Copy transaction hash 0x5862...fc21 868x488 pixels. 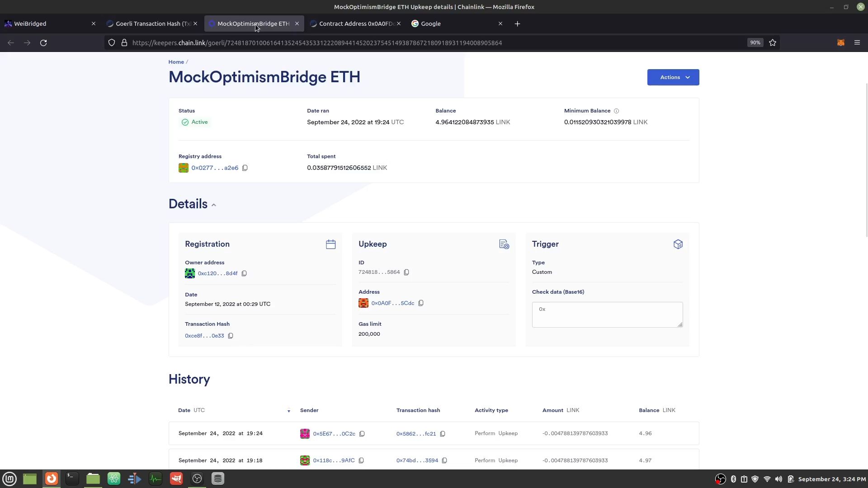443,434
